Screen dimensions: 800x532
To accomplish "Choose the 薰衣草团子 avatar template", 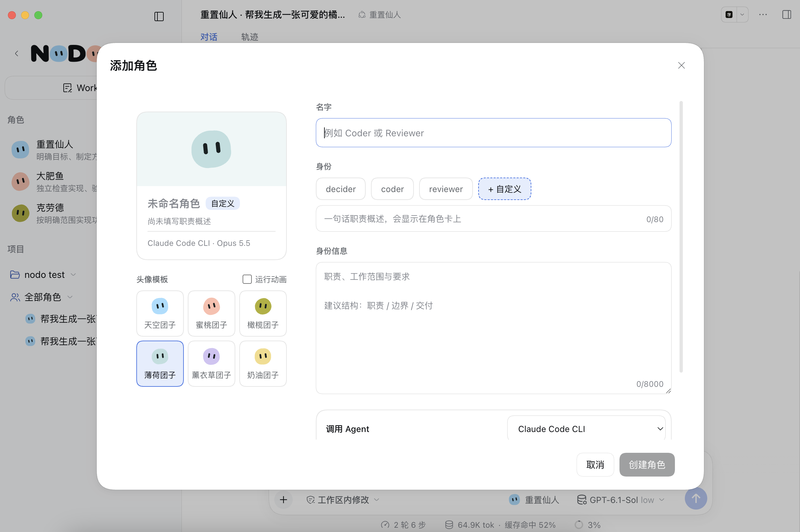I will click(x=211, y=364).
